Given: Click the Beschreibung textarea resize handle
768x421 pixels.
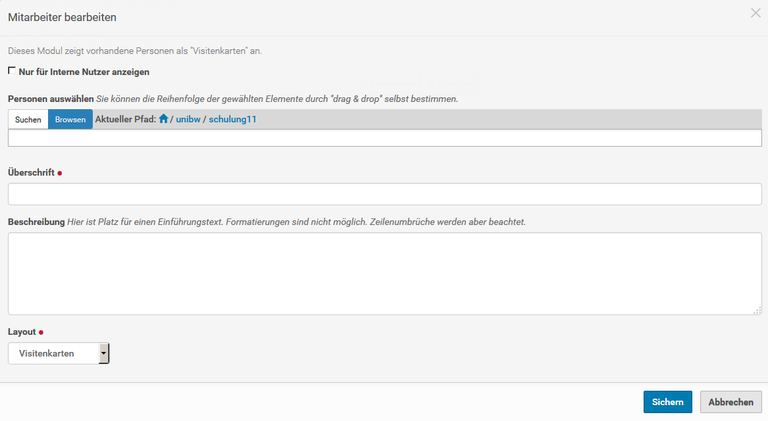Looking at the screenshot, I should 757,310.
